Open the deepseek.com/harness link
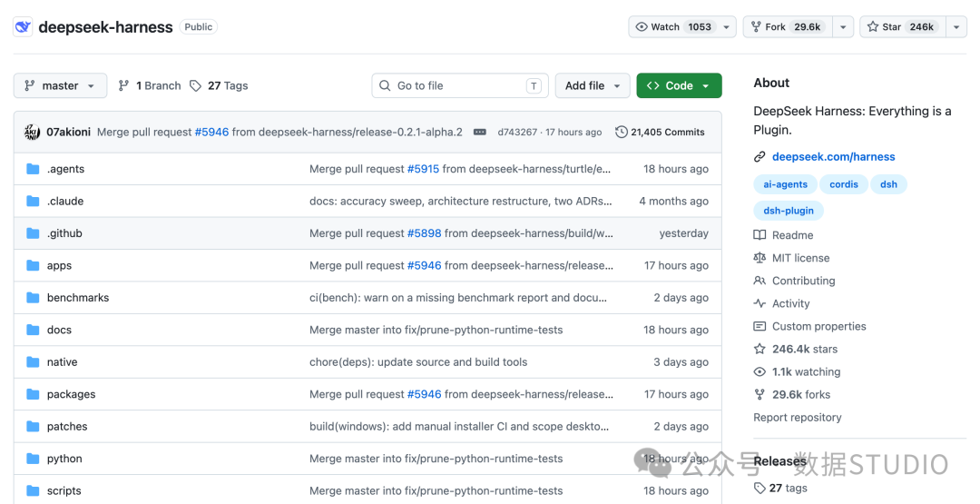980x504 pixels. [833, 157]
